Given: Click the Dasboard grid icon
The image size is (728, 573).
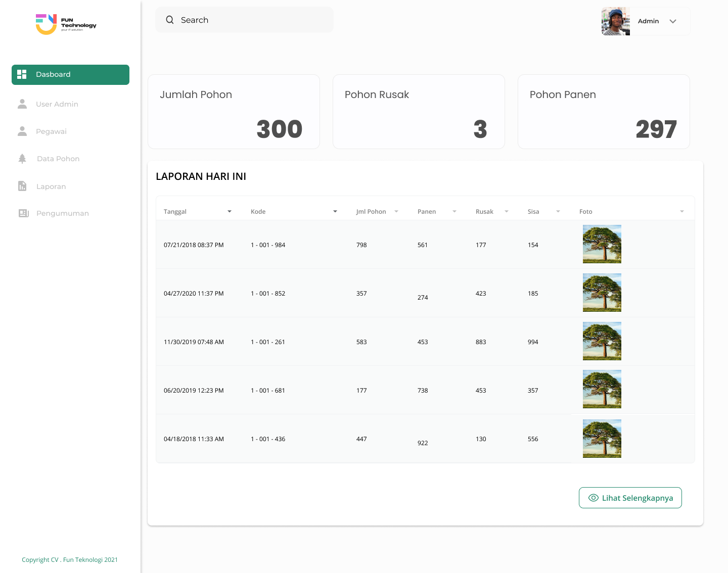Looking at the screenshot, I should (x=22, y=74).
